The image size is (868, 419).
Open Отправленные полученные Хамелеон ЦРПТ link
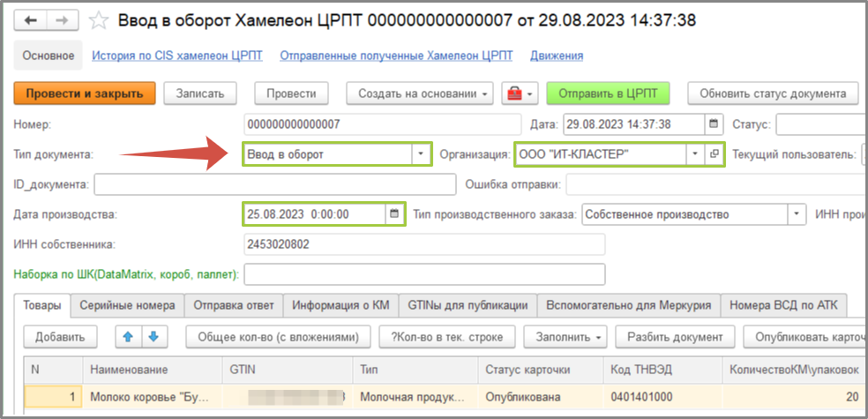pos(396,56)
